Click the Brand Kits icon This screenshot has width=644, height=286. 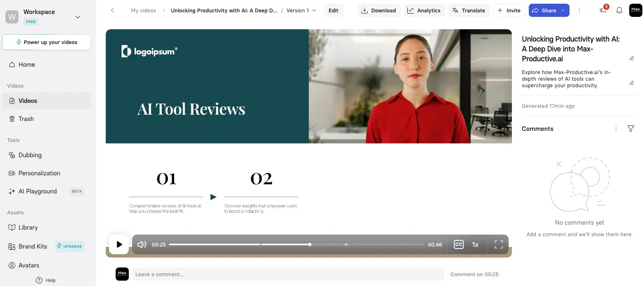pyautogui.click(x=12, y=246)
